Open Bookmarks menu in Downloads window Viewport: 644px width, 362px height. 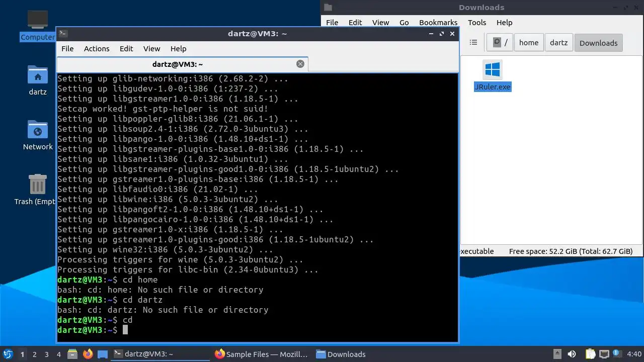(438, 22)
